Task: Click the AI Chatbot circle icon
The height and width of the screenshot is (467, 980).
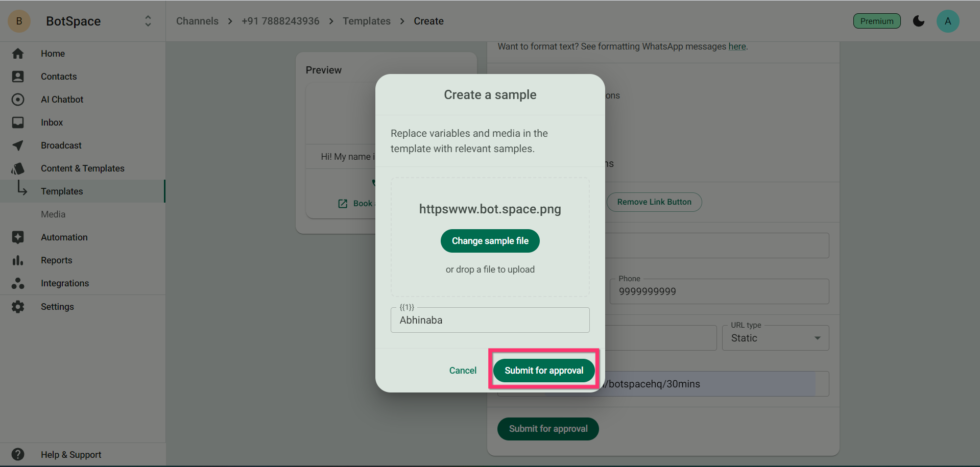Action: coord(18,100)
